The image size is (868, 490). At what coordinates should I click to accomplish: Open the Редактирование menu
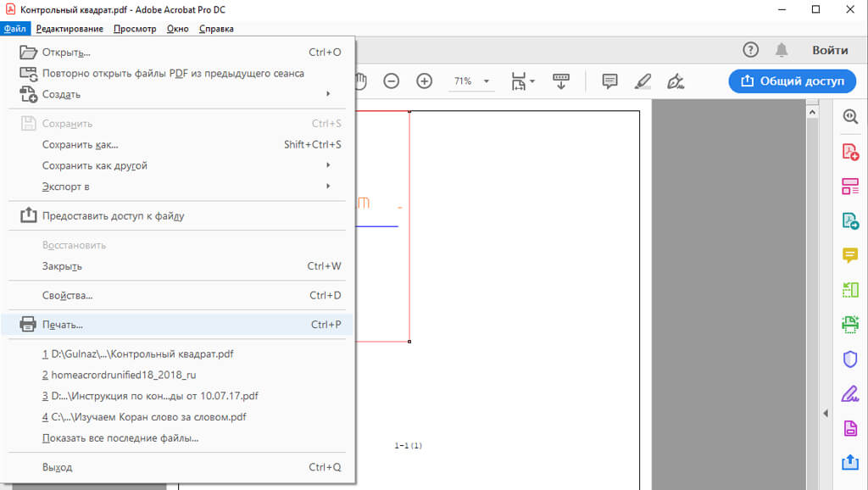(x=70, y=29)
